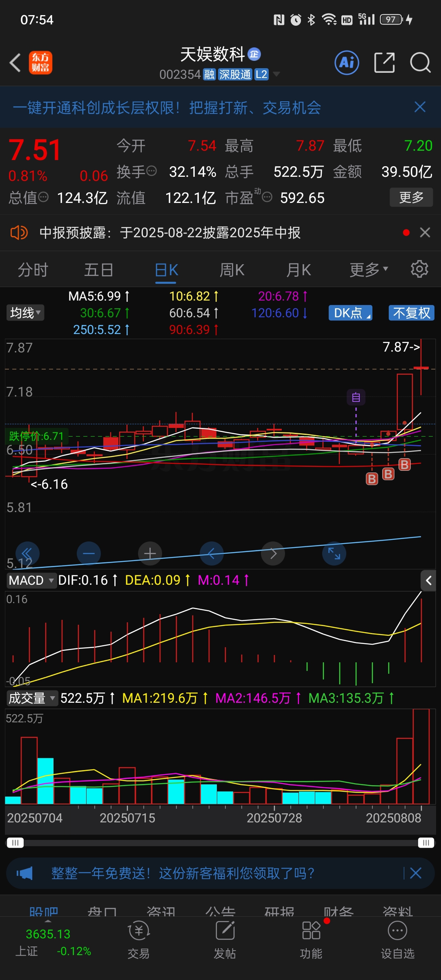441x980 pixels.
Task: Switch to 五日 tab
Action: point(99,270)
